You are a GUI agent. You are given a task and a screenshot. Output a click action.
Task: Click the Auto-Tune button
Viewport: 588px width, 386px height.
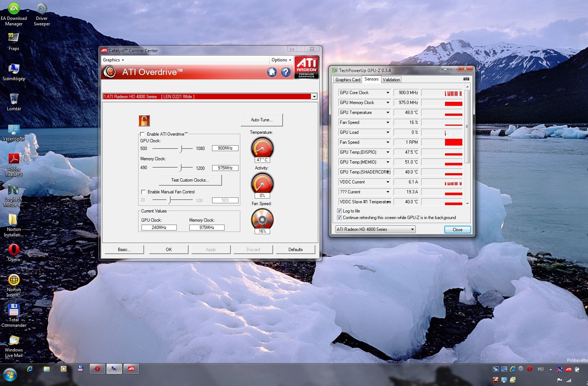coord(262,120)
